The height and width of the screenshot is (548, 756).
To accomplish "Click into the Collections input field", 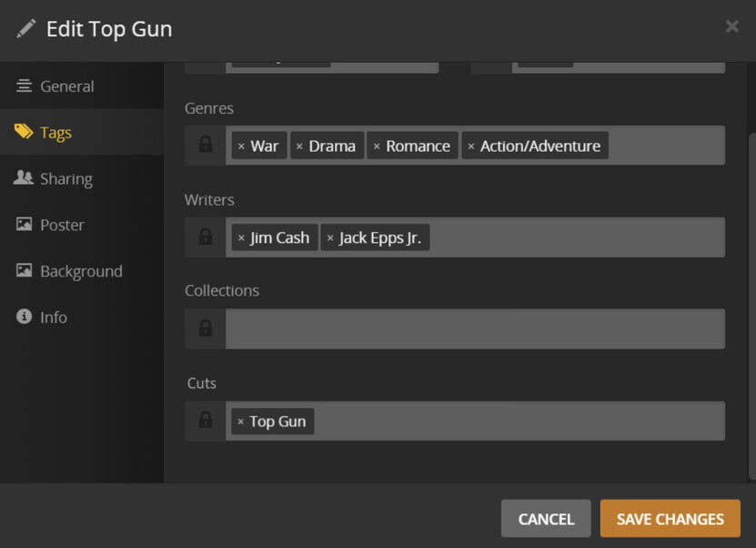I will pos(476,329).
